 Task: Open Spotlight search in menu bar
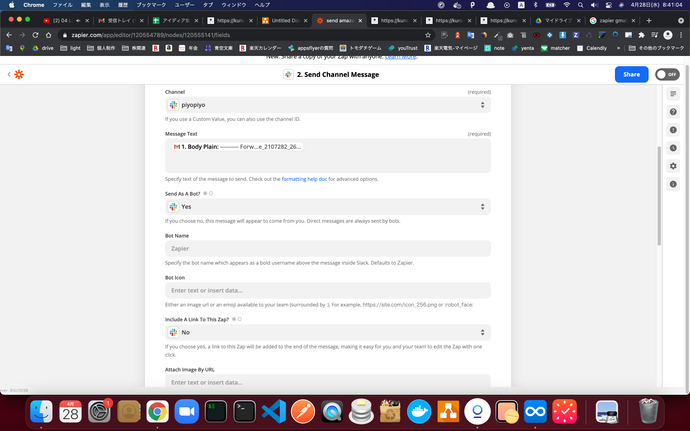tap(580, 5)
